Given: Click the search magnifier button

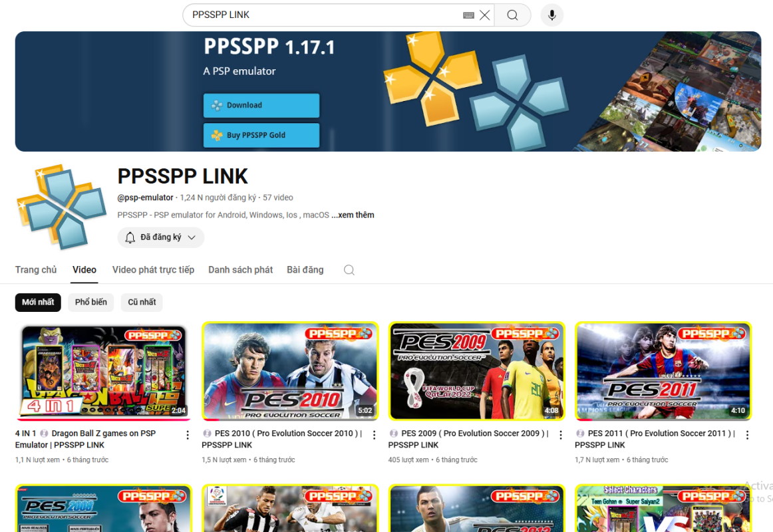Looking at the screenshot, I should pos(512,15).
